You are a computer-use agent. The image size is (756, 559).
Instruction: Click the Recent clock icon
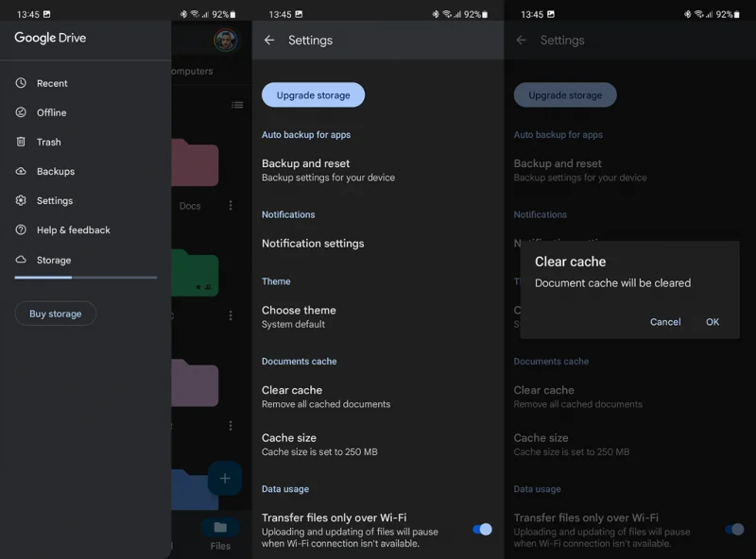tap(21, 83)
